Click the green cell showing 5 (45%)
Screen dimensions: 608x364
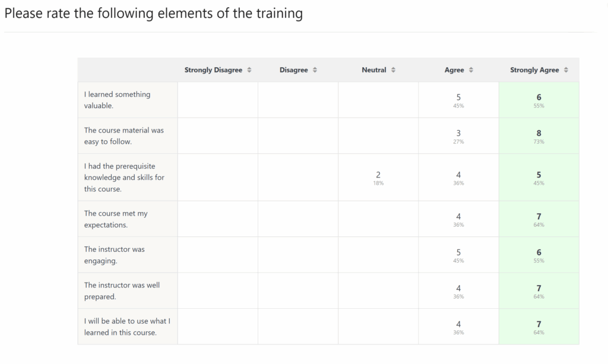[539, 178]
